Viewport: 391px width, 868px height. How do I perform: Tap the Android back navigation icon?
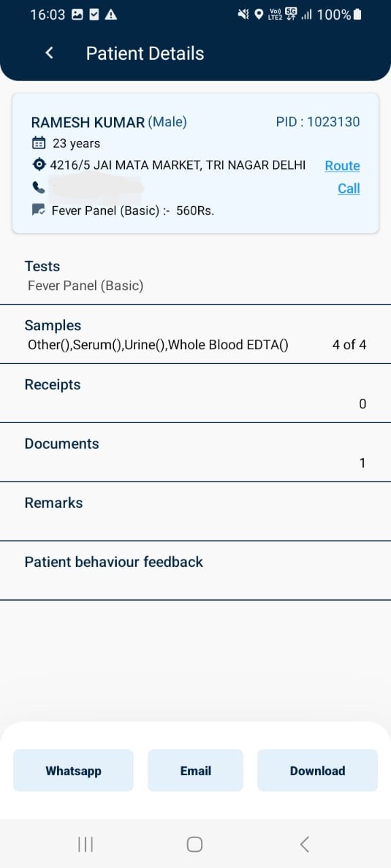[x=305, y=844]
